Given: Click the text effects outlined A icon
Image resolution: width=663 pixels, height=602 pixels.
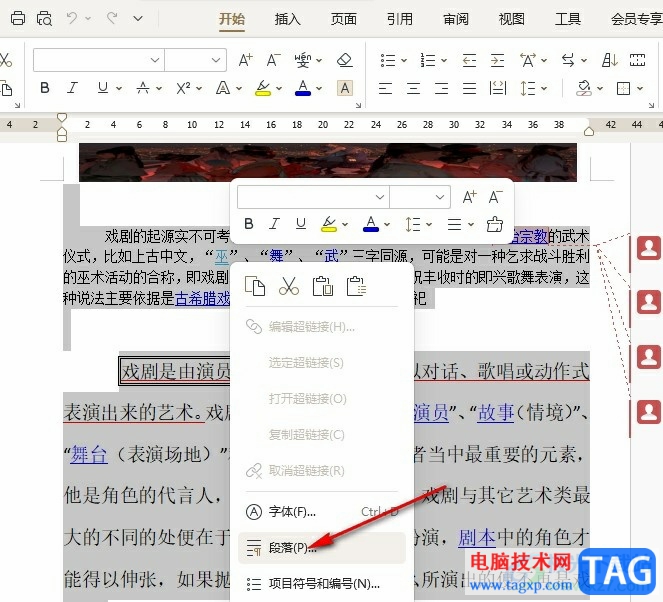Looking at the screenshot, I should [223, 88].
